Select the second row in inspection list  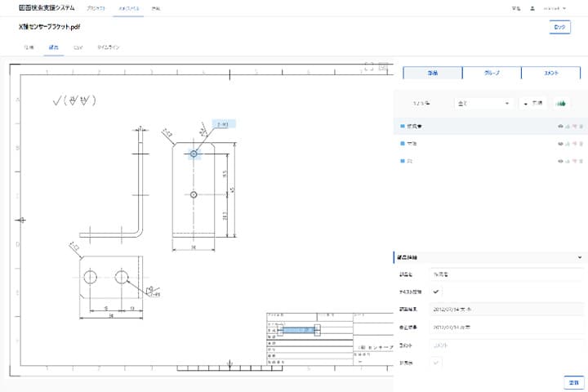pyautogui.click(x=491, y=144)
